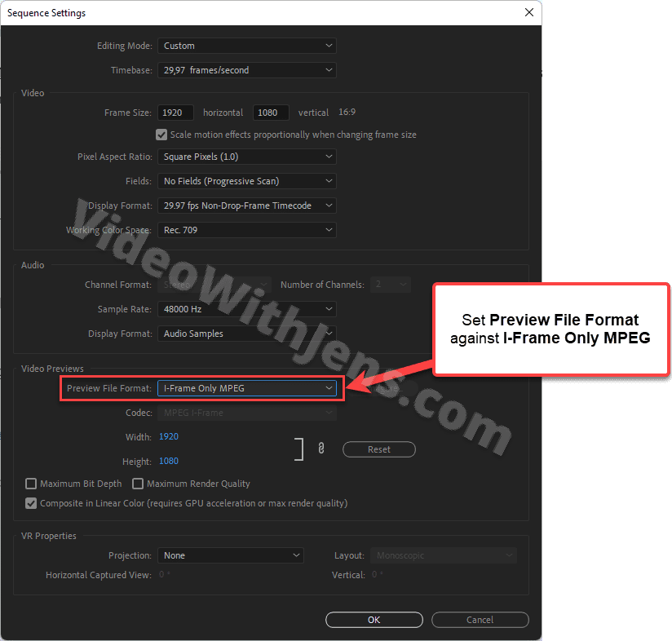672x641 pixels.
Task: Dismiss the dialog with Cancel
Action: point(480,619)
